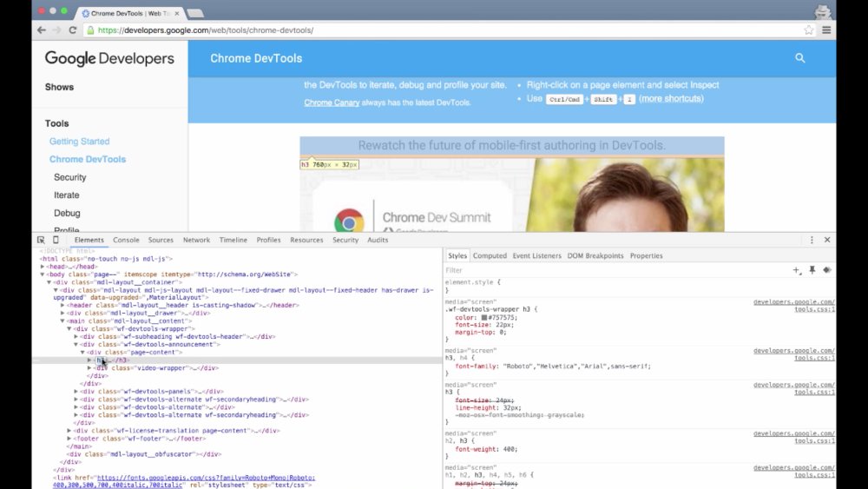This screenshot has width=868, height=489.
Task: Click the Google Developers logo
Action: tap(109, 59)
